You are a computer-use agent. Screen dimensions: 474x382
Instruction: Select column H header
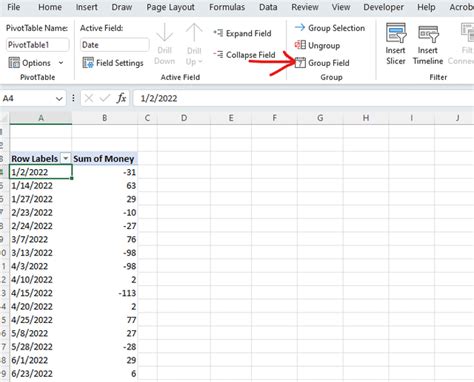[x=366, y=118]
